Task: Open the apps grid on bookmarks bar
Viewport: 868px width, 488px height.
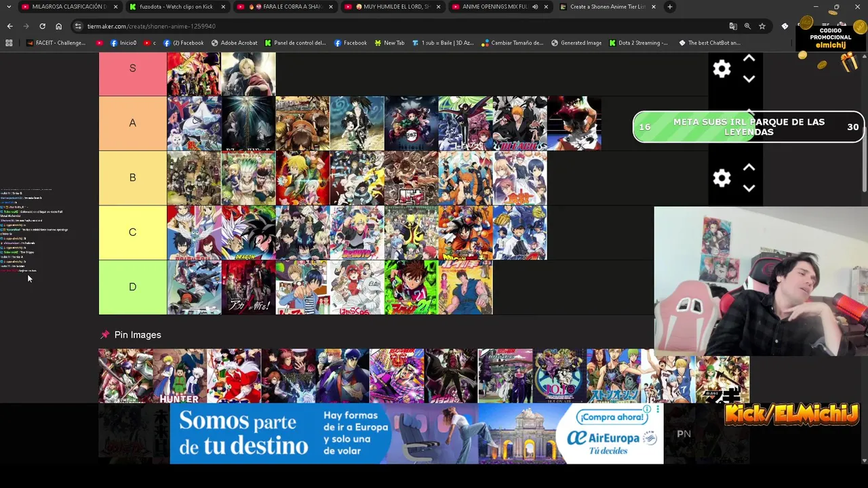Action: pos(9,43)
